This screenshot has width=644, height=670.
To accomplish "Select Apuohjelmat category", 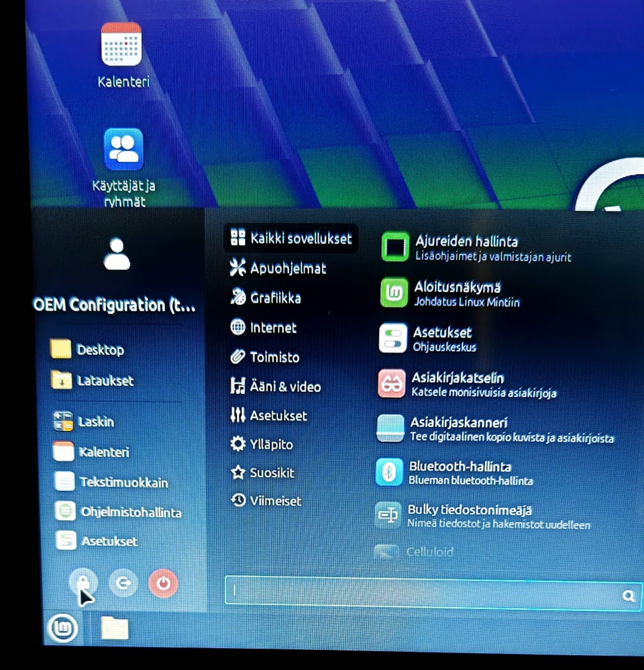I will [x=278, y=268].
